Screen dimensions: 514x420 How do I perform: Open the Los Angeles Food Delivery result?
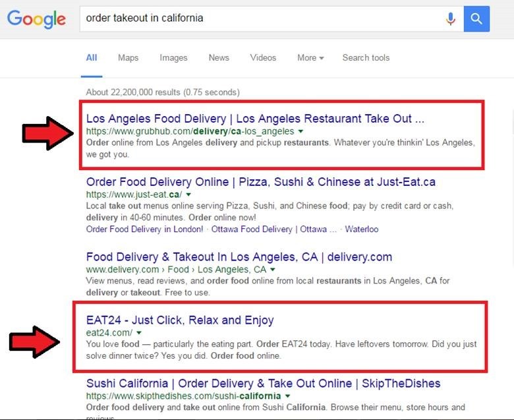(x=255, y=119)
